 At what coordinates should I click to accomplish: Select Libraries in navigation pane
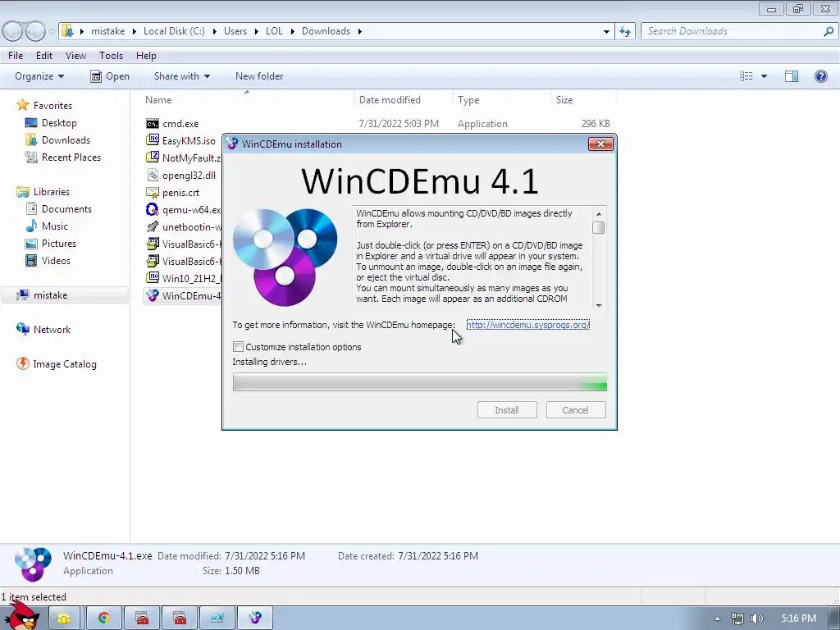(x=52, y=191)
